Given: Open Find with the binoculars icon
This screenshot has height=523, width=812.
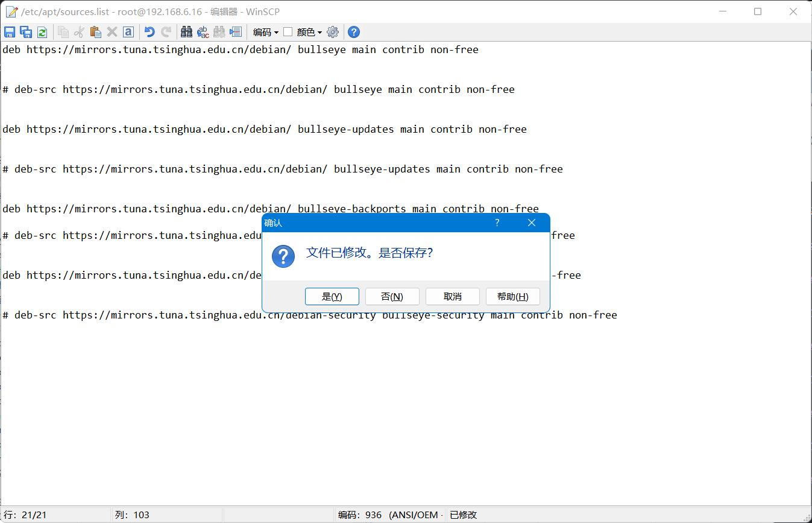Looking at the screenshot, I should pyautogui.click(x=187, y=32).
